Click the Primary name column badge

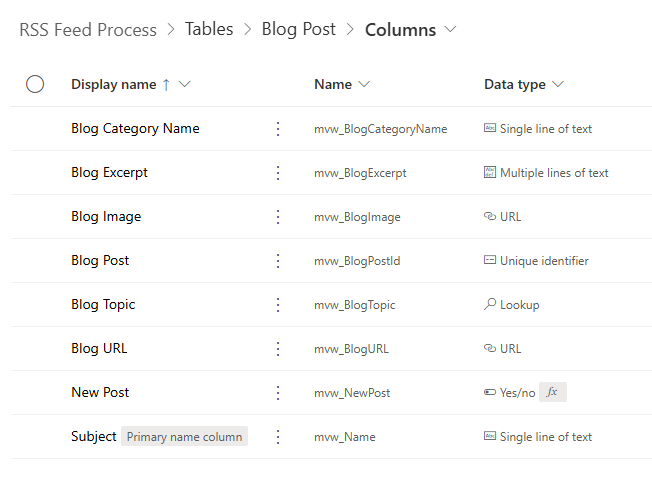[184, 437]
